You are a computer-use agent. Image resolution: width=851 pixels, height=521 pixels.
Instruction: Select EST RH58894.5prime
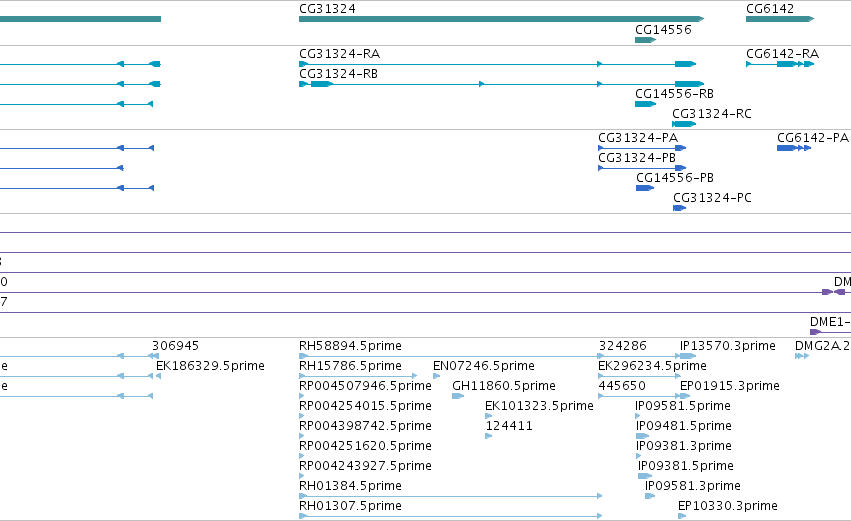click(350, 346)
